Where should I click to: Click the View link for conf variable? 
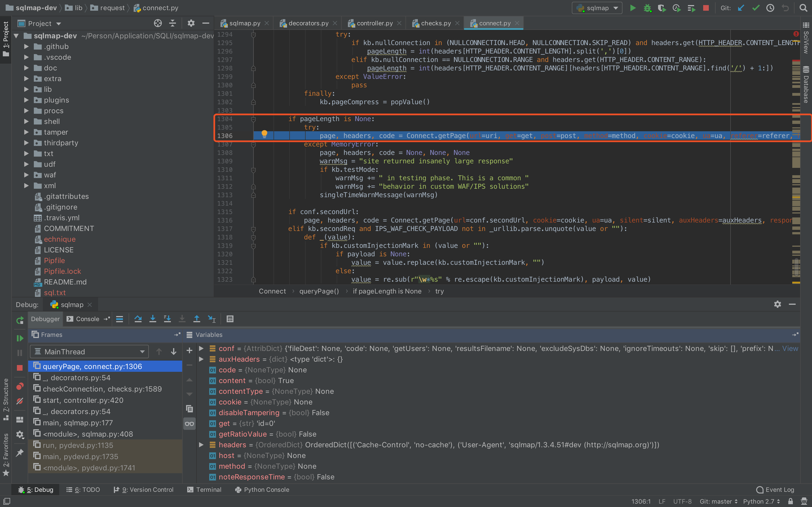tap(790, 348)
